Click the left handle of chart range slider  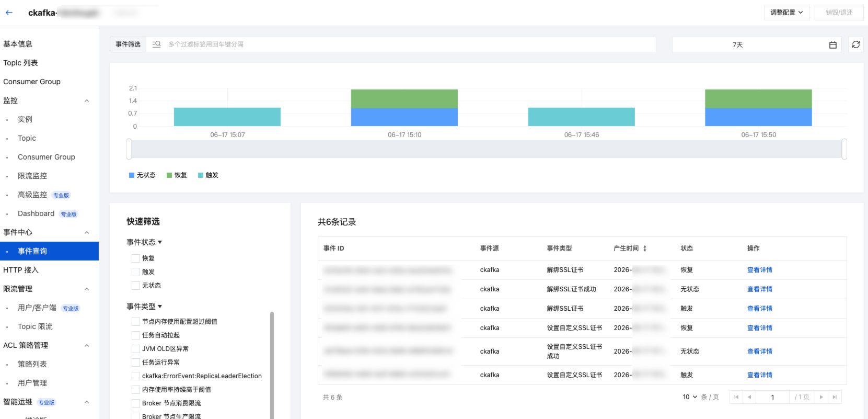tap(129, 149)
